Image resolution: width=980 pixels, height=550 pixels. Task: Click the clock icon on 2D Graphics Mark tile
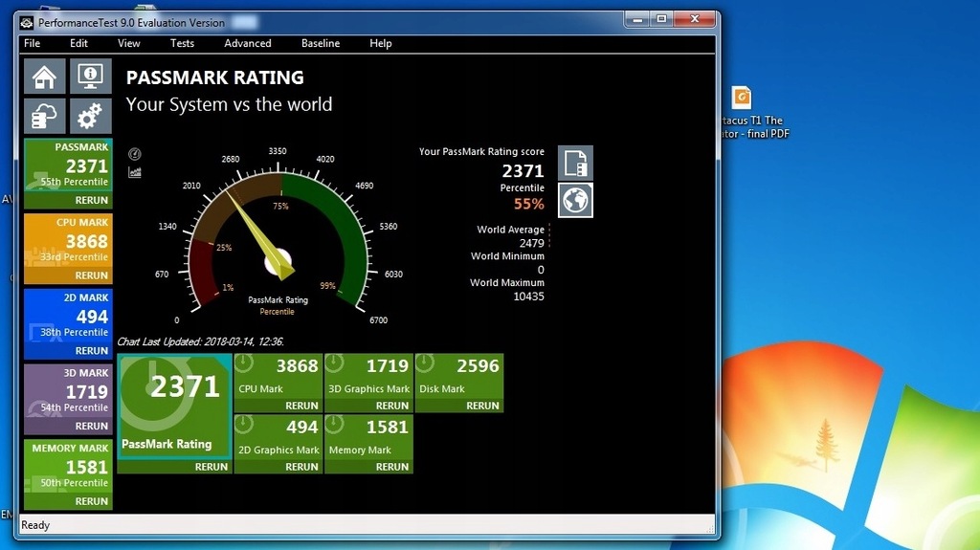[244, 425]
